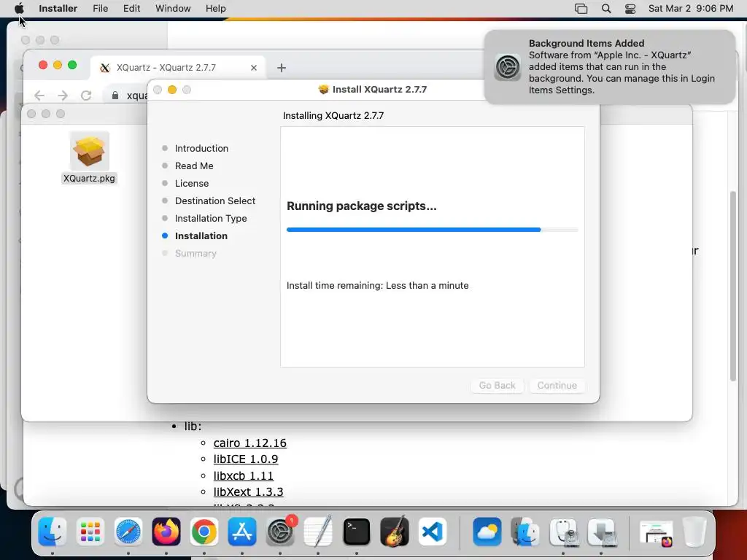Open Spotlight search in the menu bar
This screenshot has width=747, height=560.
pyautogui.click(x=606, y=9)
